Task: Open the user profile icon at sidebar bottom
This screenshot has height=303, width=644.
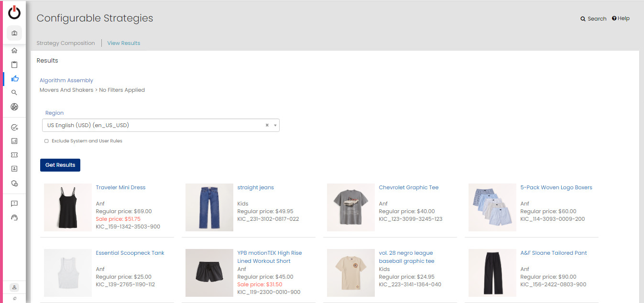Action: (x=14, y=287)
